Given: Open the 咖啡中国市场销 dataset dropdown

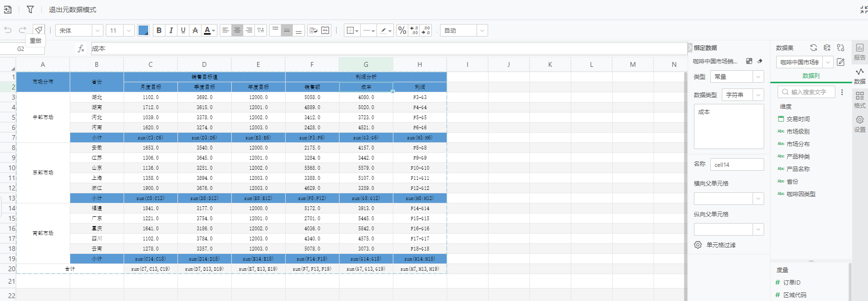Looking at the screenshot, I should (x=805, y=62).
